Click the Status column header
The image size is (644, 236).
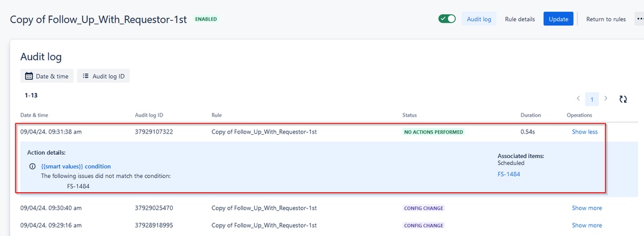tap(409, 115)
